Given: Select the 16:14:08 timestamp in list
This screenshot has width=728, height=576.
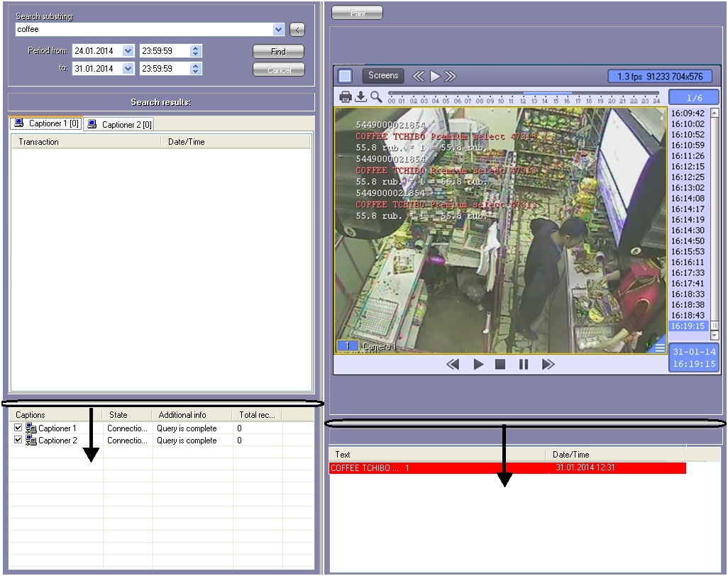Looking at the screenshot, I should pyautogui.click(x=688, y=199).
